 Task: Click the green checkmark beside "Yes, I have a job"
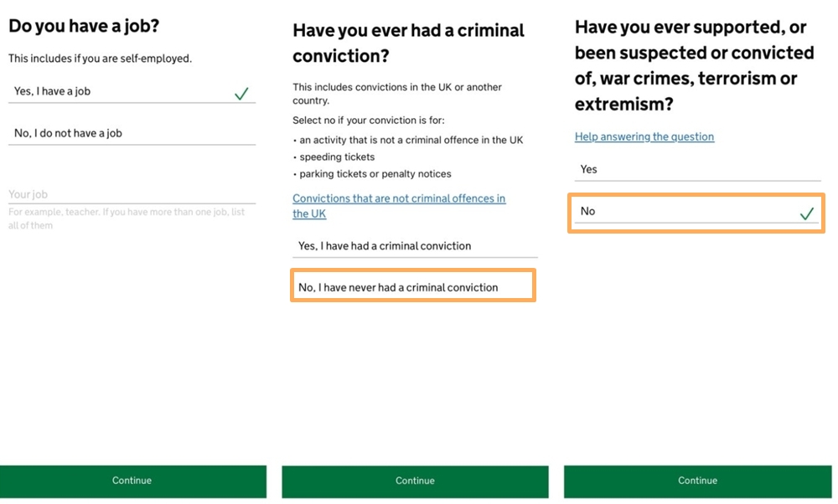[241, 94]
